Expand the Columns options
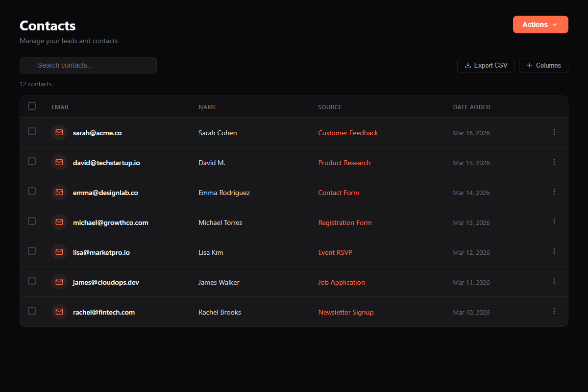This screenshot has height=392, width=588. click(543, 65)
